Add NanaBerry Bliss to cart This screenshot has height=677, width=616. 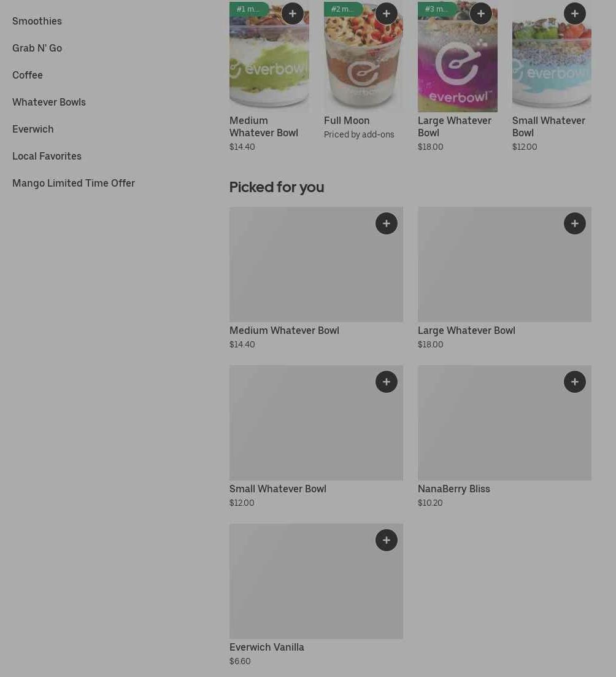pos(575,382)
